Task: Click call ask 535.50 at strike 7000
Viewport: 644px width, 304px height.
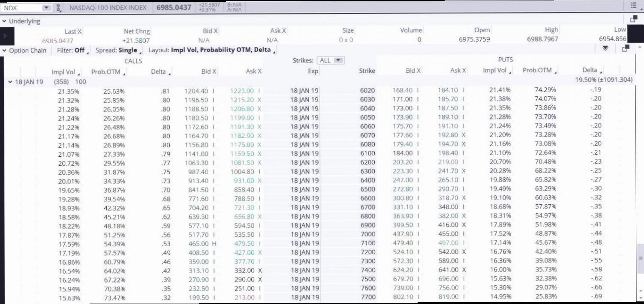Action: (x=244, y=235)
